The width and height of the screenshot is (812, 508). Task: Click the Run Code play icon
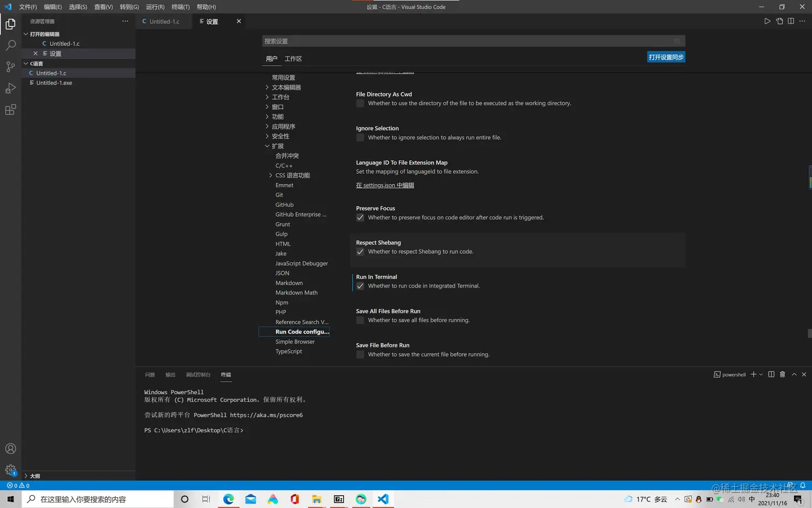pyautogui.click(x=767, y=22)
